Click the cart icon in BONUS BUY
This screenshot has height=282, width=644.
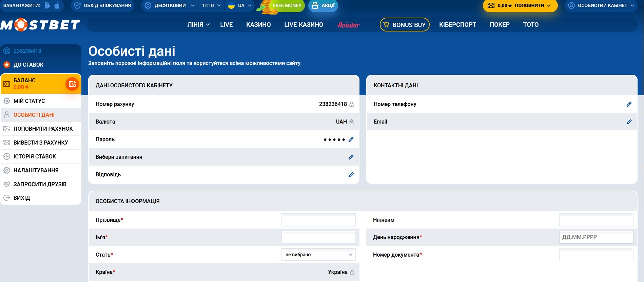[x=386, y=24]
